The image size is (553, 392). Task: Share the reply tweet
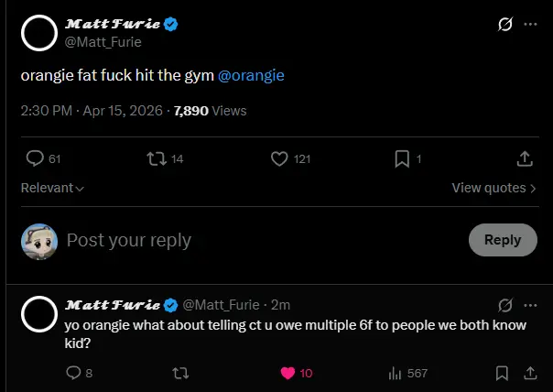(530, 373)
